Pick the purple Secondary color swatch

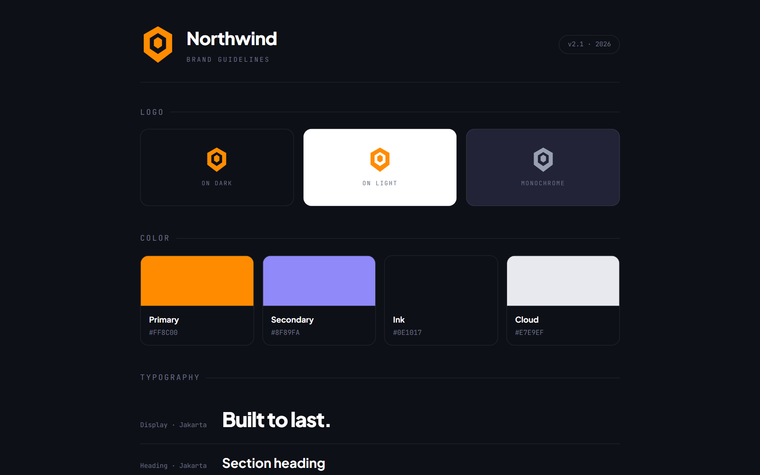click(319, 281)
